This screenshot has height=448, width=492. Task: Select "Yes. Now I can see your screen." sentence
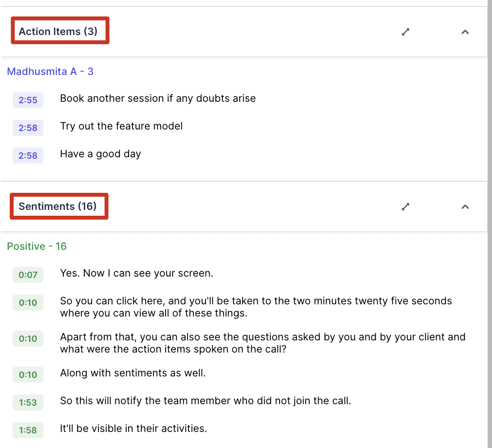tap(136, 273)
